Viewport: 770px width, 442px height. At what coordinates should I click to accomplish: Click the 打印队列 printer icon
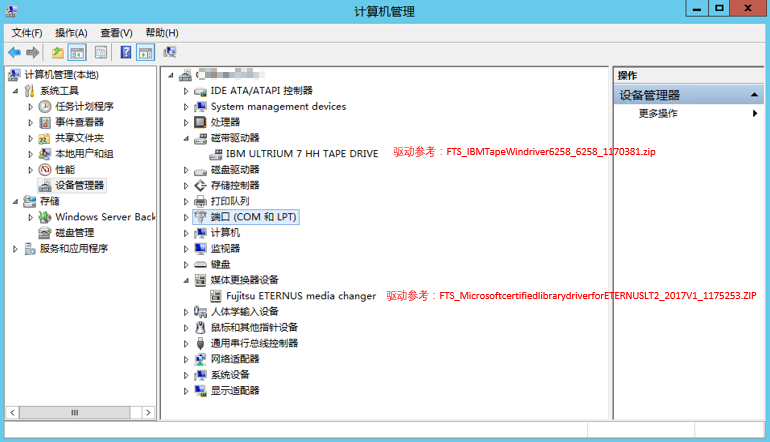(200, 201)
